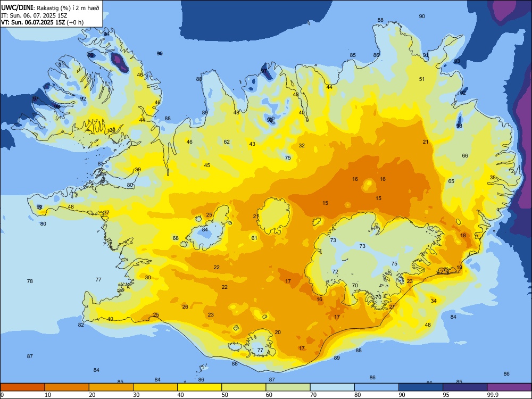Click the 10–20 orange legend swatch
This screenshot has height=399, width=532.
coord(67,387)
